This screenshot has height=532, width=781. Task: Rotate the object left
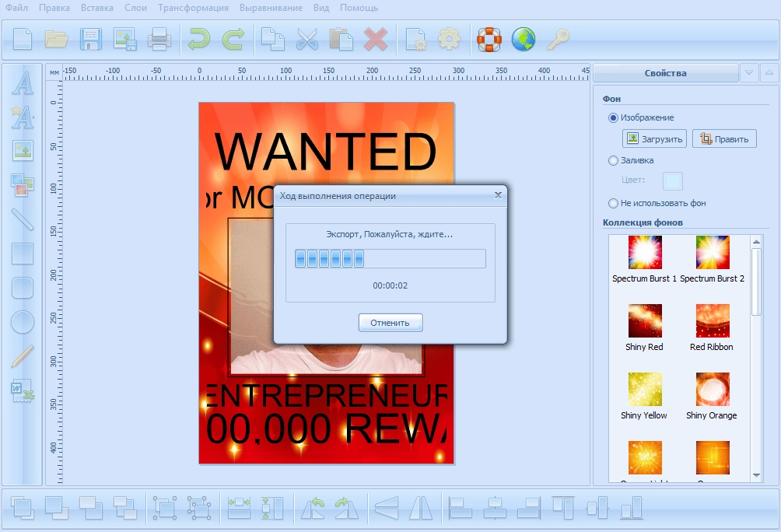313,508
